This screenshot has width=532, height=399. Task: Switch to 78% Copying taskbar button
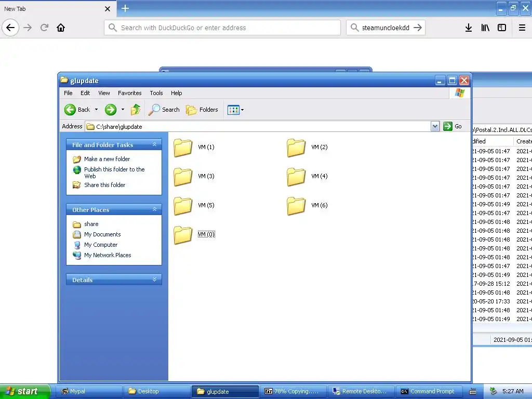pyautogui.click(x=293, y=391)
